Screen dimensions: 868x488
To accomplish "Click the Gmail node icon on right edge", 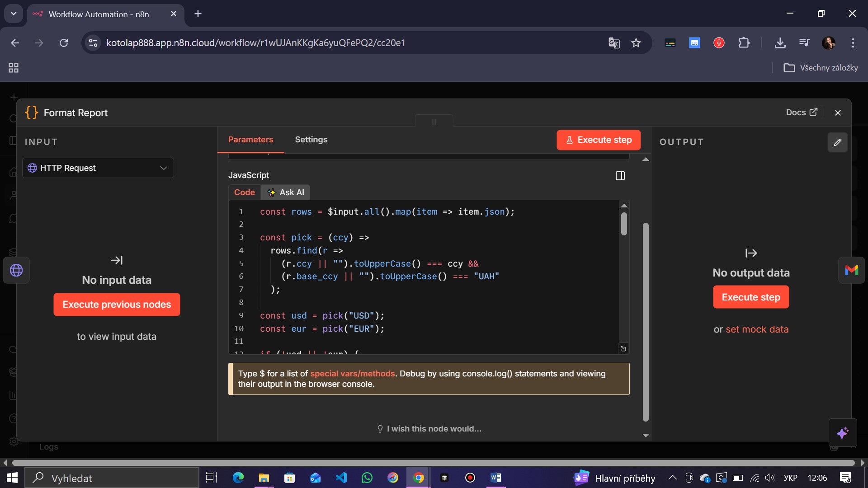I will [851, 270].
